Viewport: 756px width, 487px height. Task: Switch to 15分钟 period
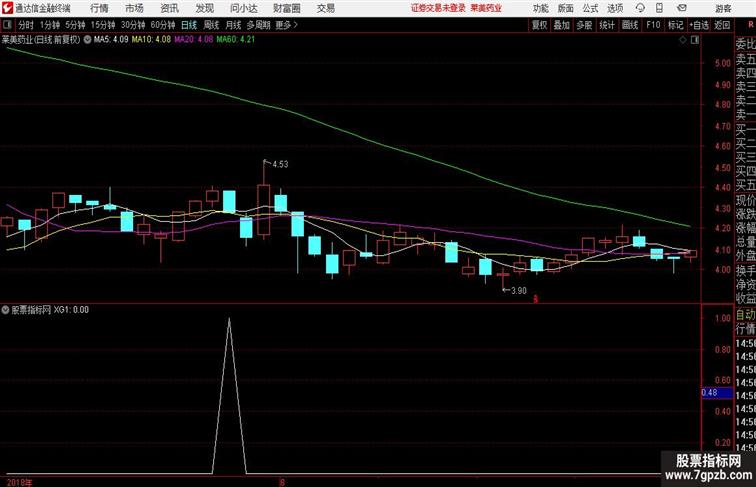[103, 25]
